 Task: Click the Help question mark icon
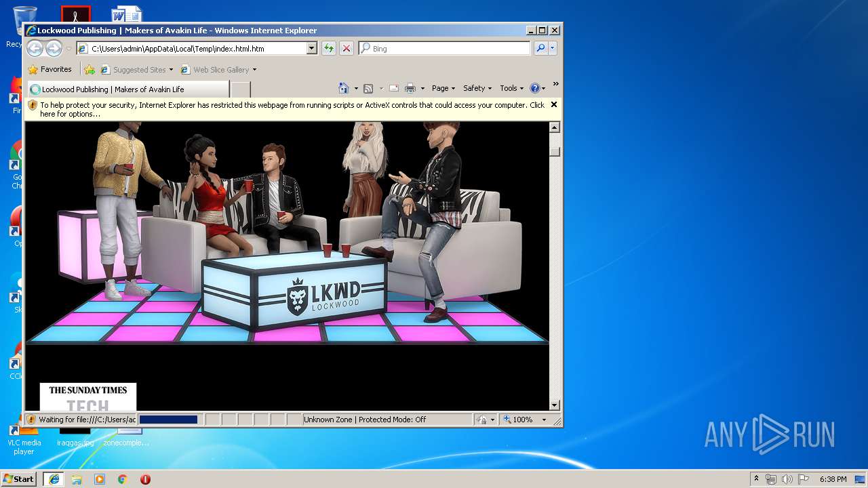534,88
